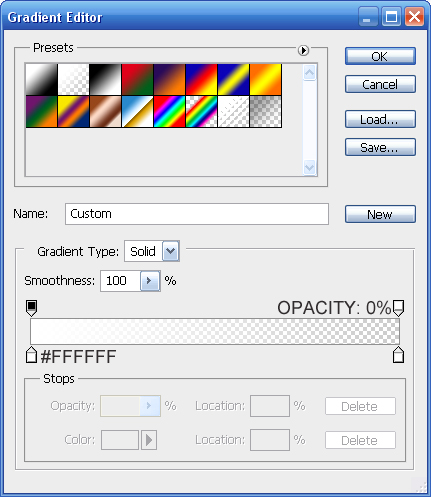Confirm with the OK button

[x=380, y=56]
